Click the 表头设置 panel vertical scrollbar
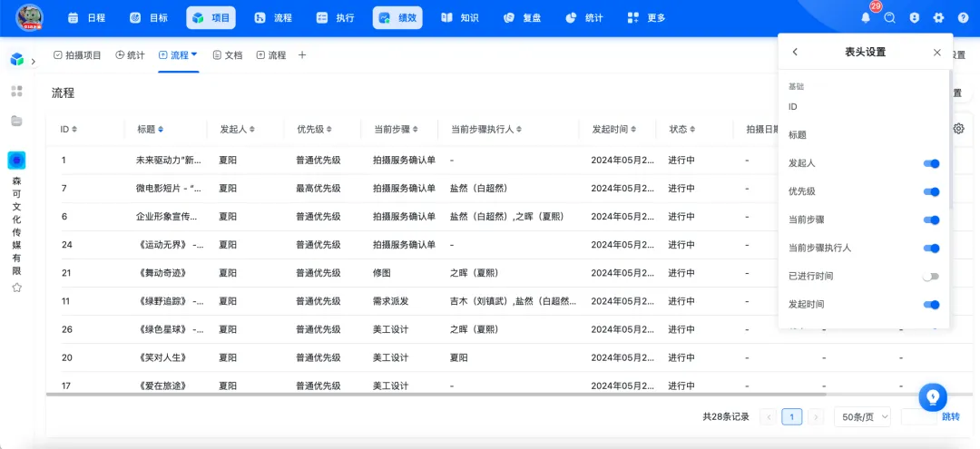Image resolution: width=980 pixels, height=449 pixels. tap(951, 139)
